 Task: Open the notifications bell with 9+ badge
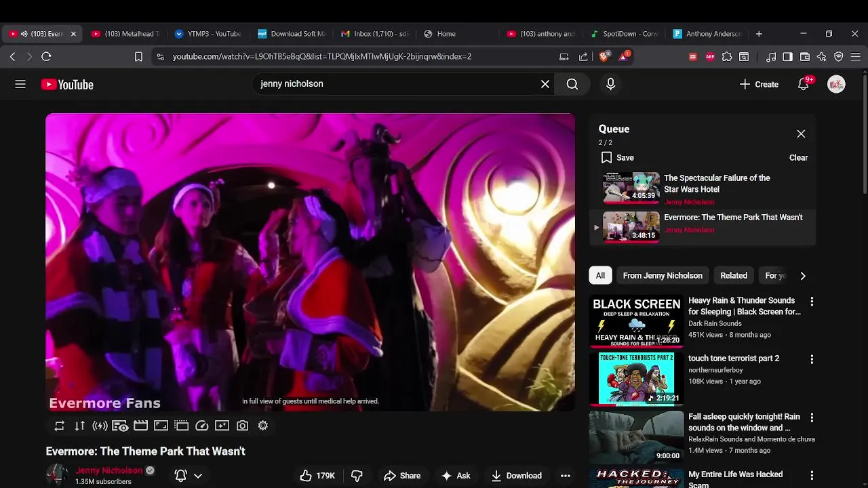804,84
